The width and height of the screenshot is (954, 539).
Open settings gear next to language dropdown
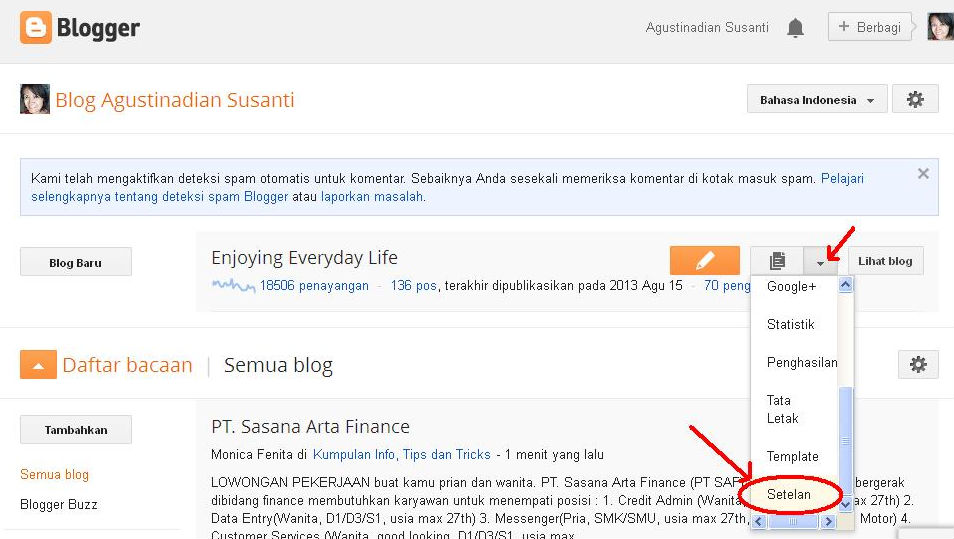pos(915,100)
